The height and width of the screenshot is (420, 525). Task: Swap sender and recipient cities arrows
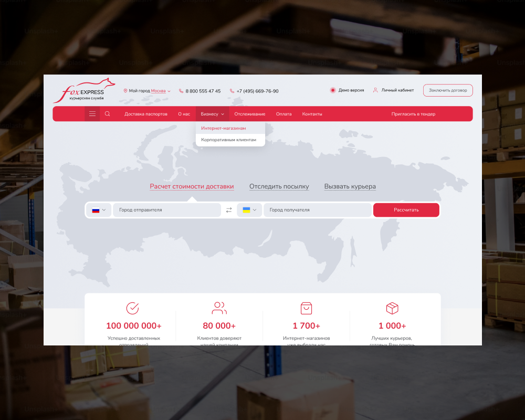(229, 210)
